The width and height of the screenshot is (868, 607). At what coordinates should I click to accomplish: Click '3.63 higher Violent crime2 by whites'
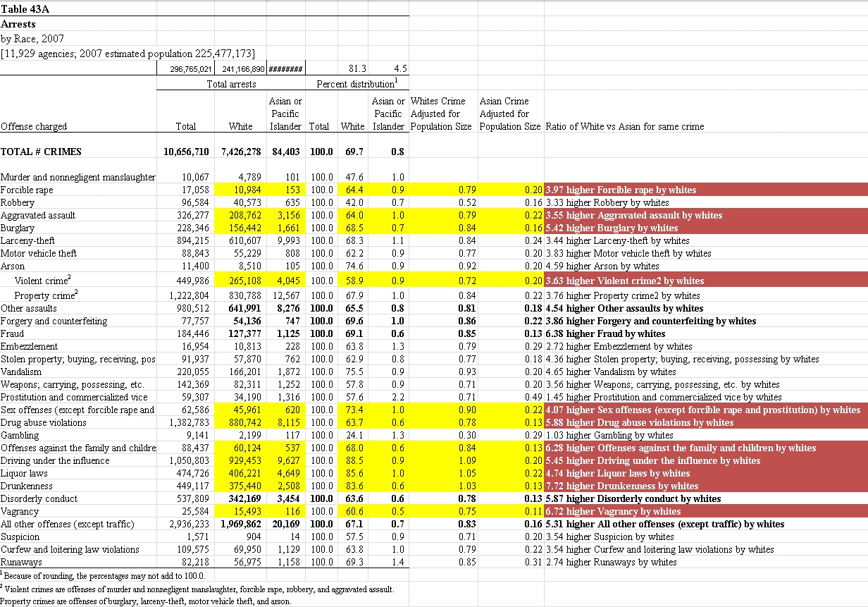[624, 281]
